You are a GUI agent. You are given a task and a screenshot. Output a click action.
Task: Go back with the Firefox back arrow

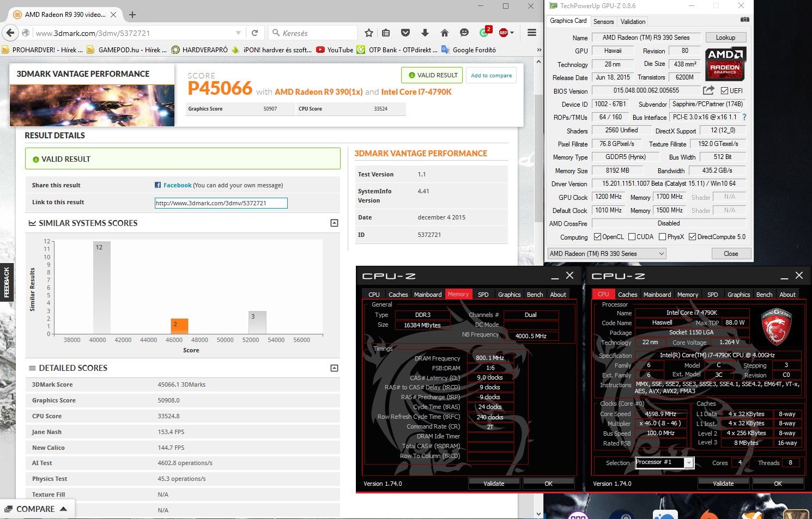(10, 33)
